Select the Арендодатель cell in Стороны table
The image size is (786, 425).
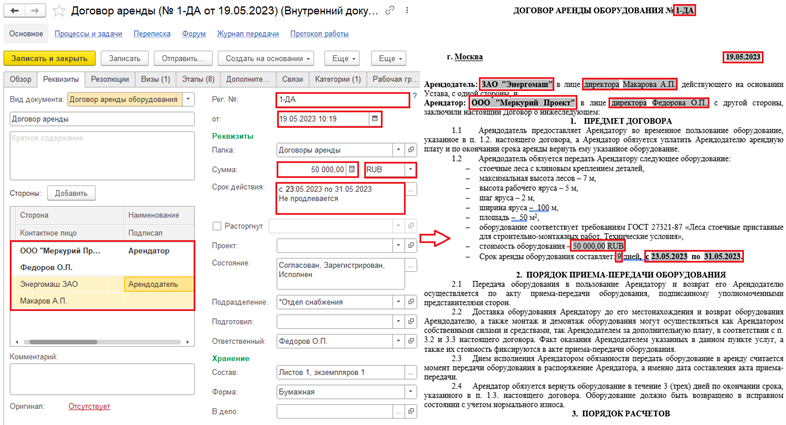pos(158,284)
